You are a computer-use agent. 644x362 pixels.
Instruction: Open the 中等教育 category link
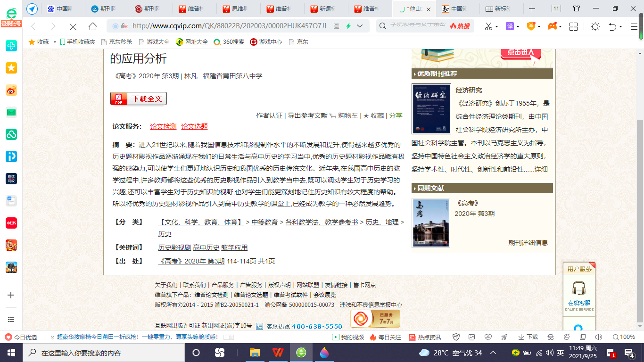[264, 222]
